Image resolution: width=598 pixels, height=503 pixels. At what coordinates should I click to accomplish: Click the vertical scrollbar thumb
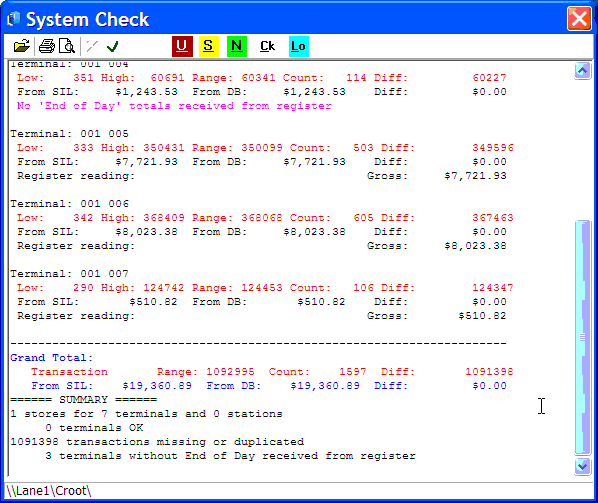coord(582,337)
